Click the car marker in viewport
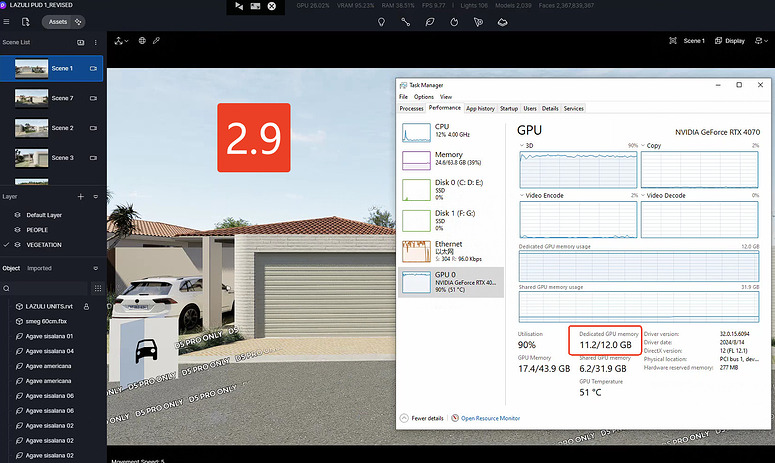The width and height of the screenshot is (775, 463). click(146, 350)
